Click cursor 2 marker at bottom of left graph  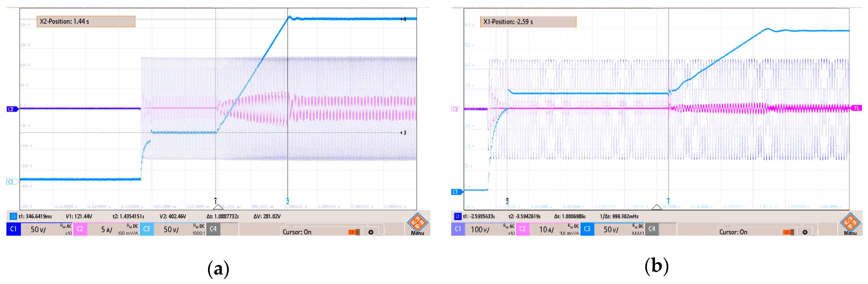pos(288,201)
